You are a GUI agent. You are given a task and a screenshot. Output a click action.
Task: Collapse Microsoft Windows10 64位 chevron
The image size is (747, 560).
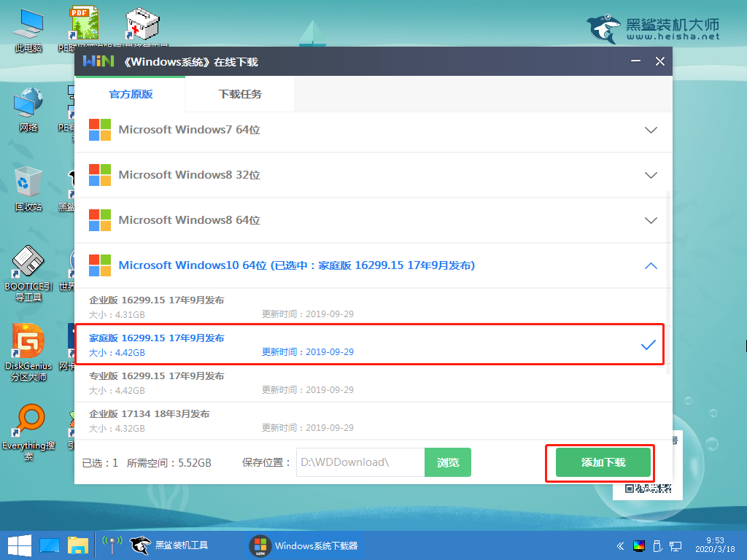click(651, 265)
